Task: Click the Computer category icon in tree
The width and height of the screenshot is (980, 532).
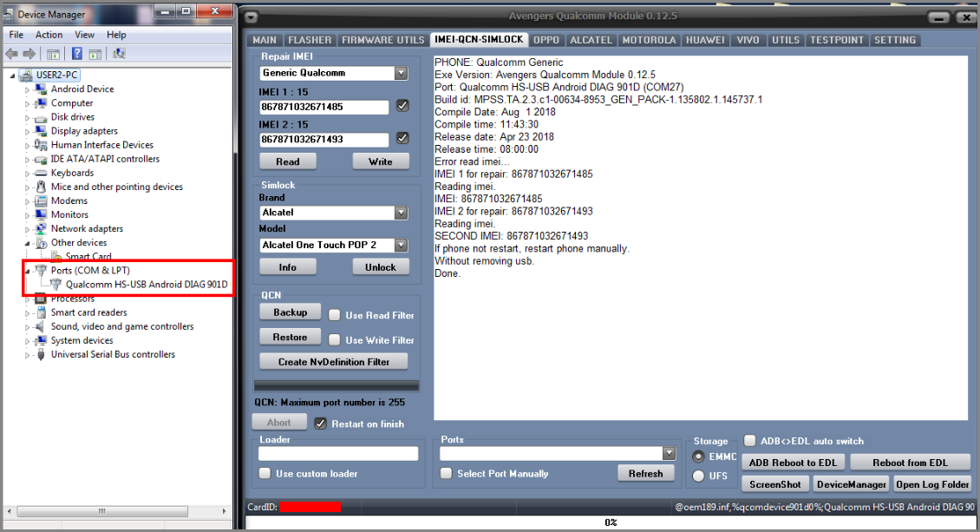Action: point(41,102)
